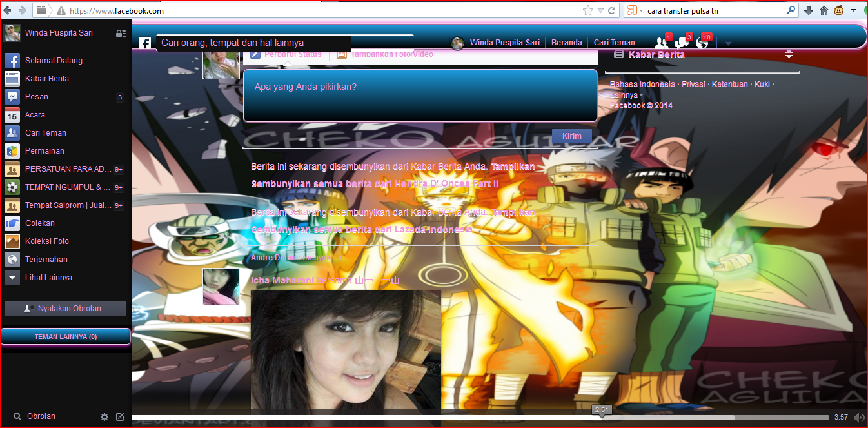Click the privacy lock icon beside sidebar name

120,33
